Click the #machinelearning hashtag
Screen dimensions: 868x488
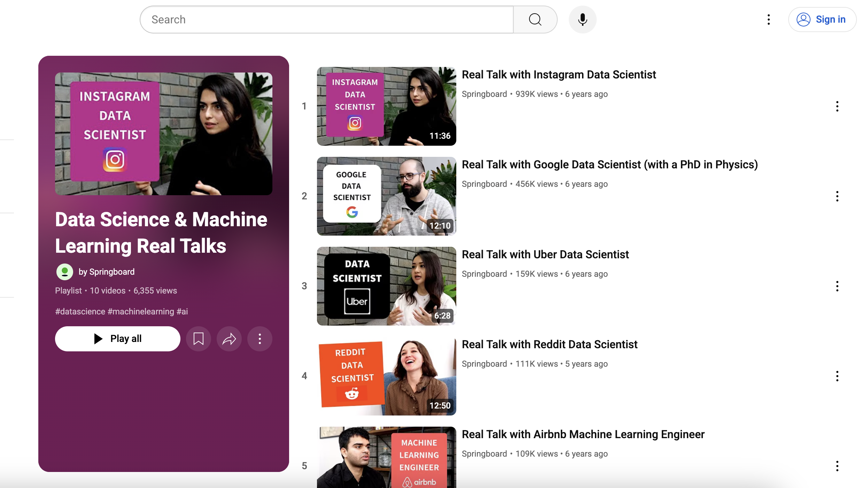(141, 312)
